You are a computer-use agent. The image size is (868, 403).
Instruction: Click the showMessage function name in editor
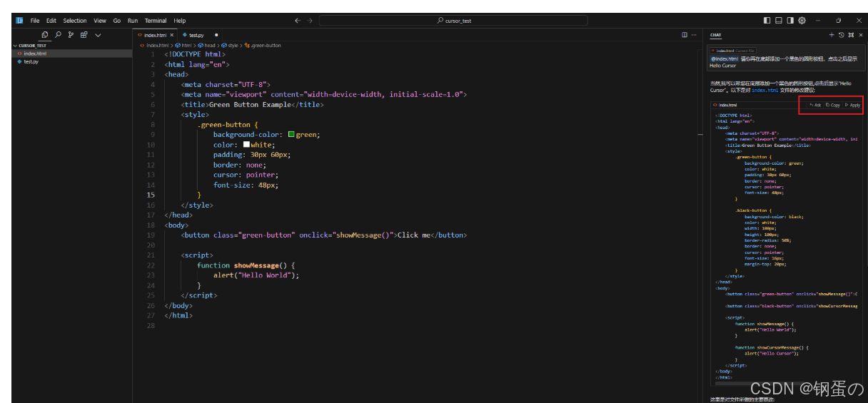click(258, 265)
